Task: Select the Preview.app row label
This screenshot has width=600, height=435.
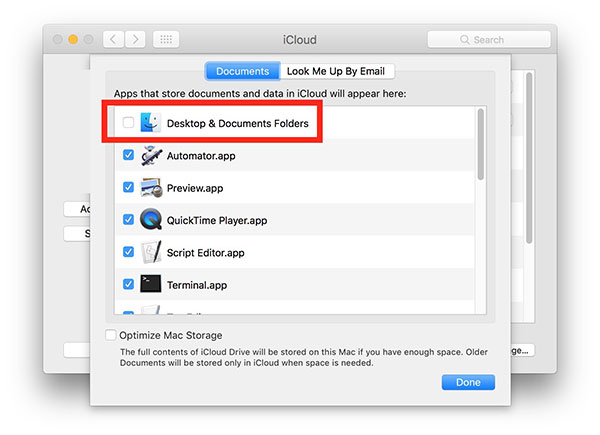Action: (195, 188)
